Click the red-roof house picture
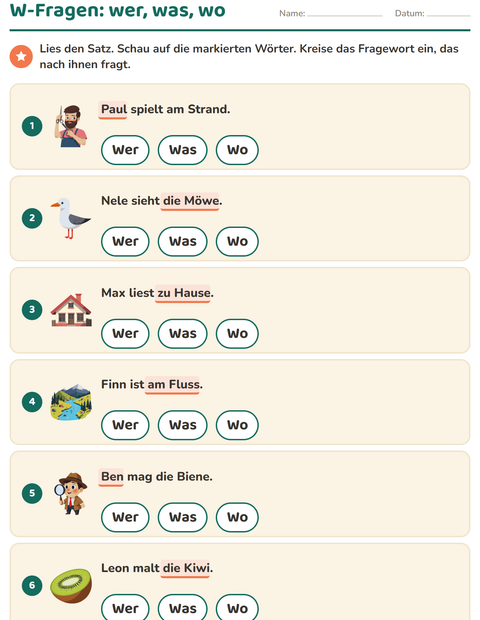This screenshot has width=480, height=620. click(x=71, y=310)
